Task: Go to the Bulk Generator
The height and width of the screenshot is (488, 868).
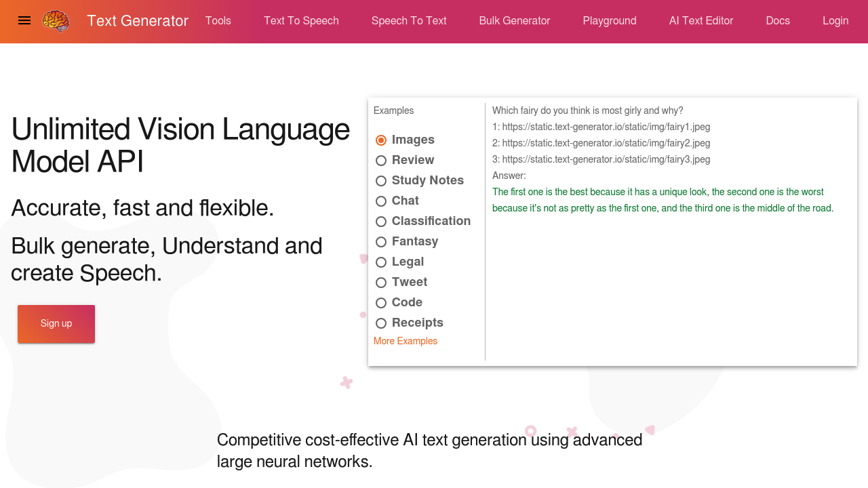Action: pyautogui.click(x=514, y=21)
